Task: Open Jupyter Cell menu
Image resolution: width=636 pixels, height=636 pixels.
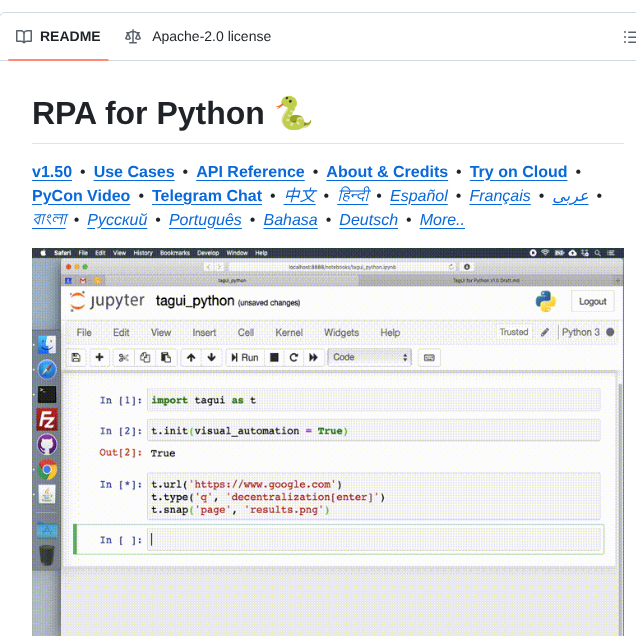Action: point(246,333)
